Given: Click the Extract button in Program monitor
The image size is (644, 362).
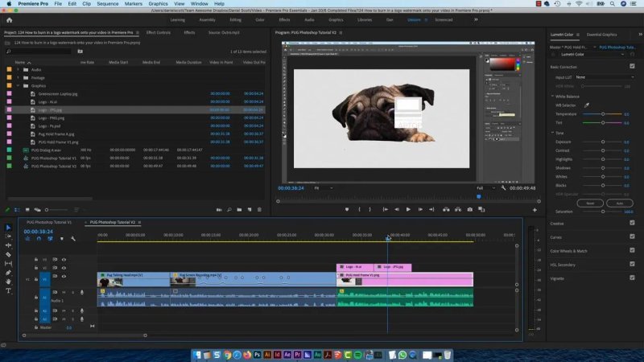Looking at the screenshot, I should coord(458,209).
